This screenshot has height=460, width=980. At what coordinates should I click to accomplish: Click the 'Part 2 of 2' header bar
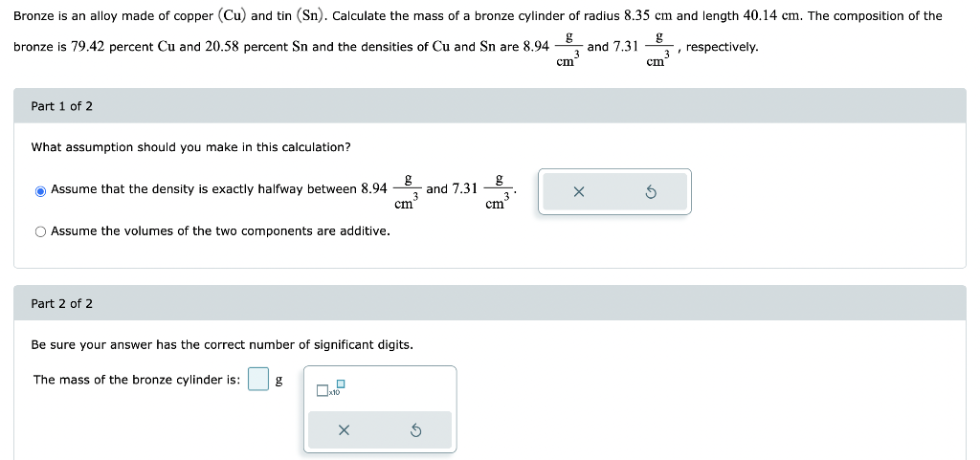pos(490,303)
